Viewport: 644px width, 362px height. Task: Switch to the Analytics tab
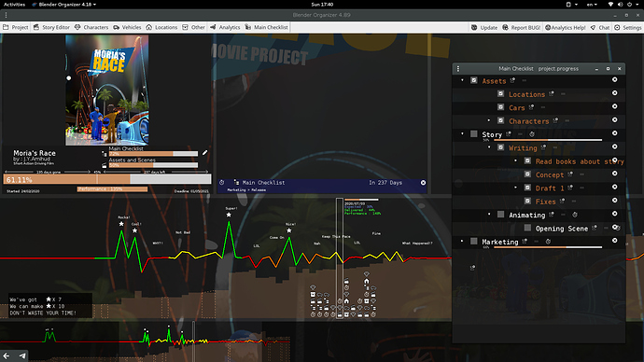coord(225,27)
